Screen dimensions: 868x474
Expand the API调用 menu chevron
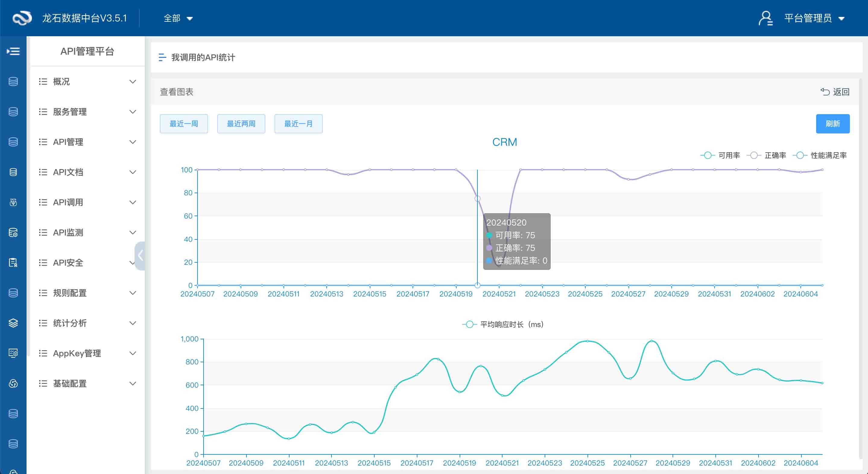pos(133,202)
